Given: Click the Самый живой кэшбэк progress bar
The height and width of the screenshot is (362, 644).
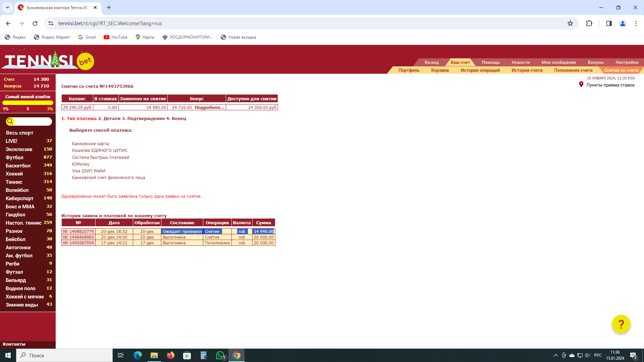Looking at the screenshot, I should [x=28, y=103].
